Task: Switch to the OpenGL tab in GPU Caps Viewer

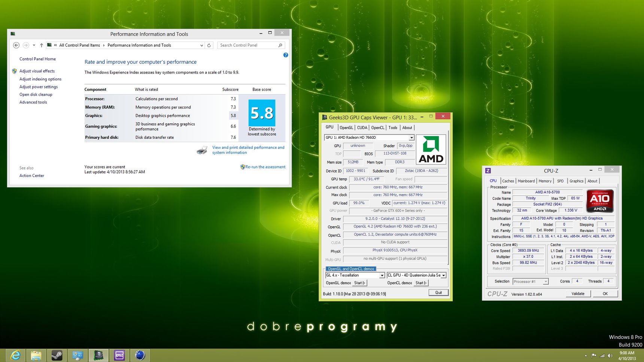Action: [346, 128]
